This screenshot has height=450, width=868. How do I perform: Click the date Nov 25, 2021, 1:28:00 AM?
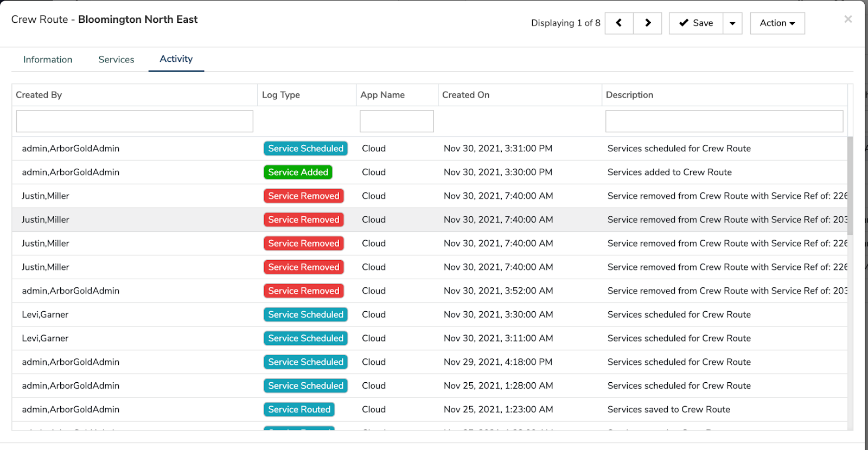[x=499, y=386]
